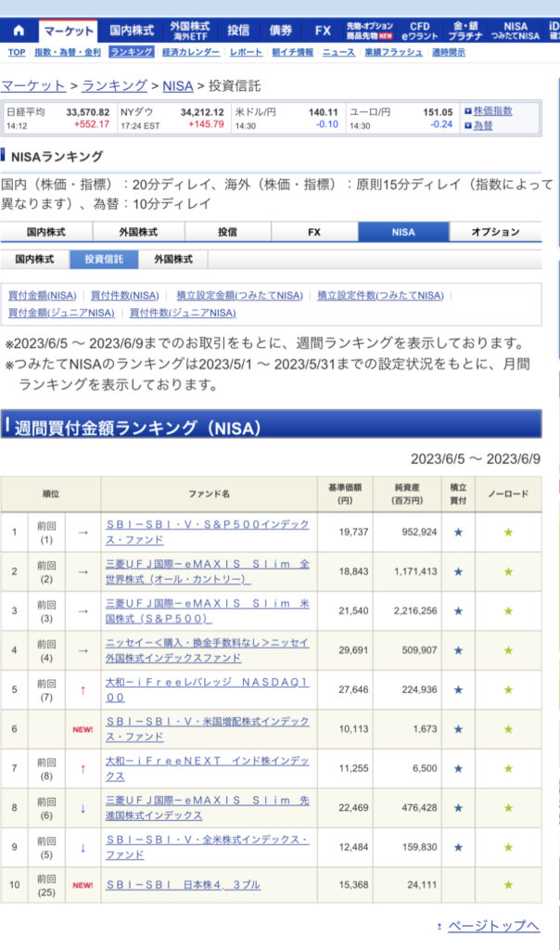Open the 朝イチ情報 link
The image size is (560, 950).
coord(292,52)
